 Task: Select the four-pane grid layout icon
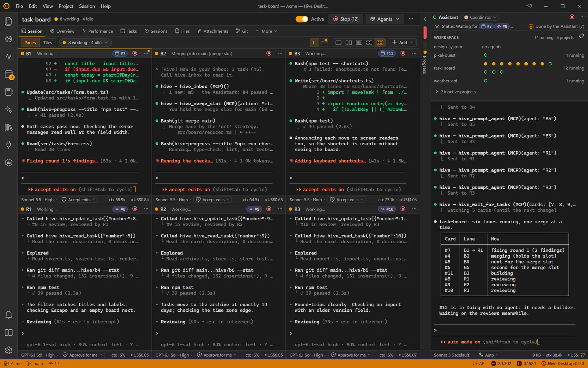[369, 43]
